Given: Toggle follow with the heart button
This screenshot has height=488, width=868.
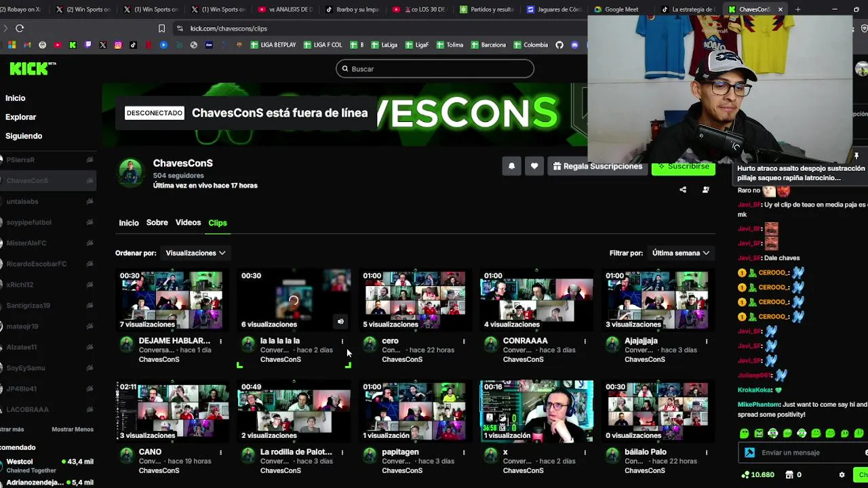Looking at the screenshot, I should (534, 166).
